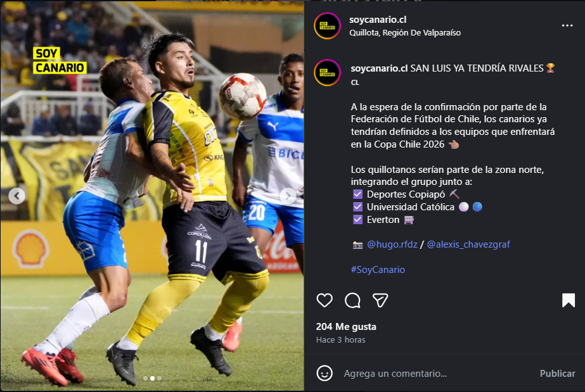
Task: Click the Hace 3 horas timestamp
Action: tap(340, 340)
